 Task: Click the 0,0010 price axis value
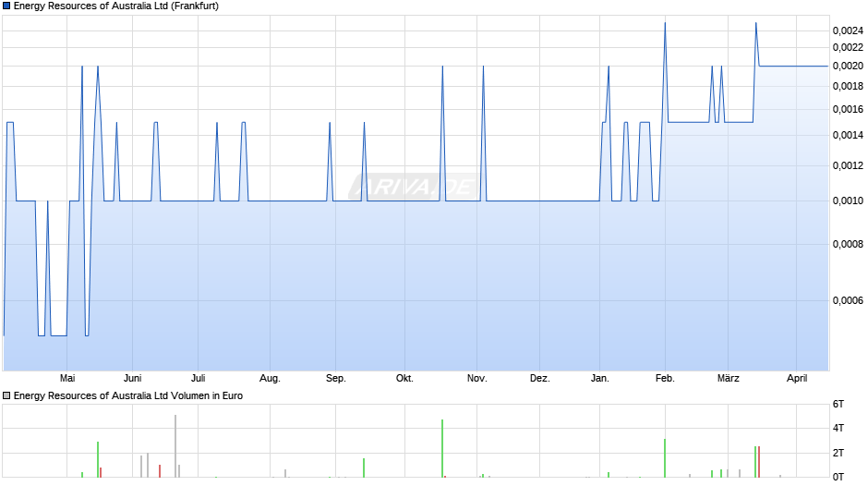coord(848,200)
